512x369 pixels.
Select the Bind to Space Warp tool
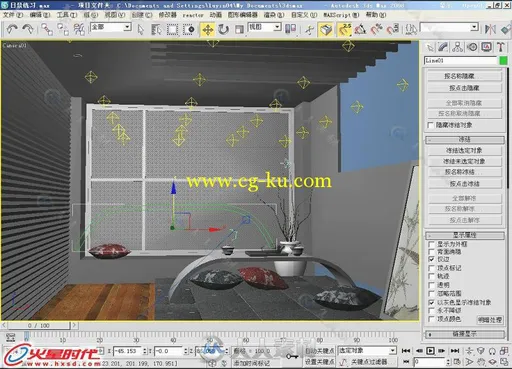[79, 29]
